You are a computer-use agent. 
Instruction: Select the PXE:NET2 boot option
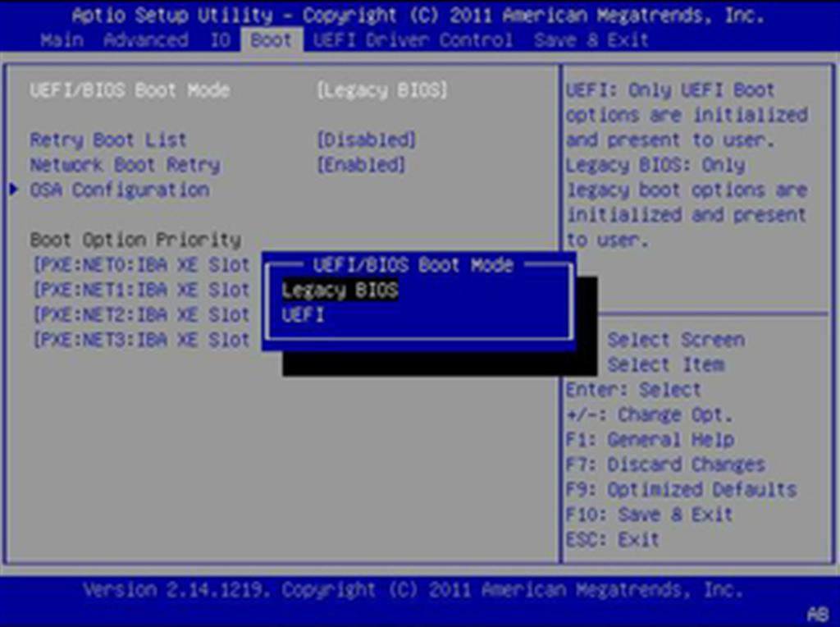click(139, 314)
